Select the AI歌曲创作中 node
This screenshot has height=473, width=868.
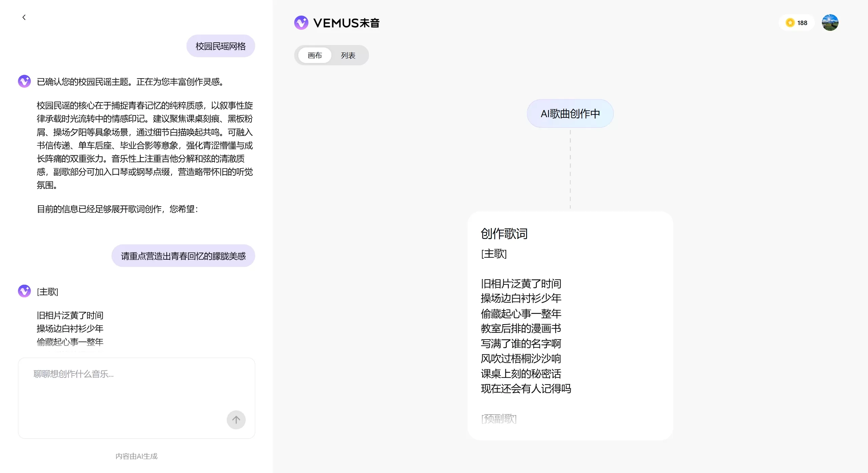pyautogui.click(x=570, y=113)
